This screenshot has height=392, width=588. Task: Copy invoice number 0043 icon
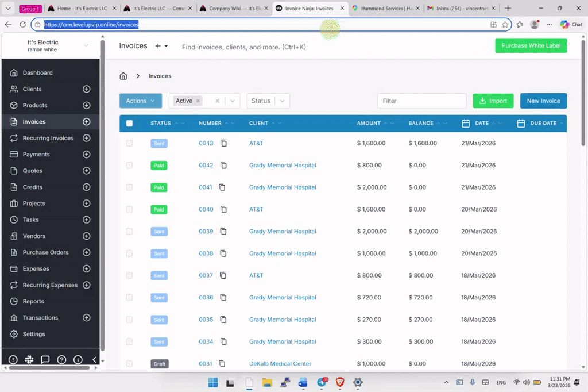coord(223,143)
